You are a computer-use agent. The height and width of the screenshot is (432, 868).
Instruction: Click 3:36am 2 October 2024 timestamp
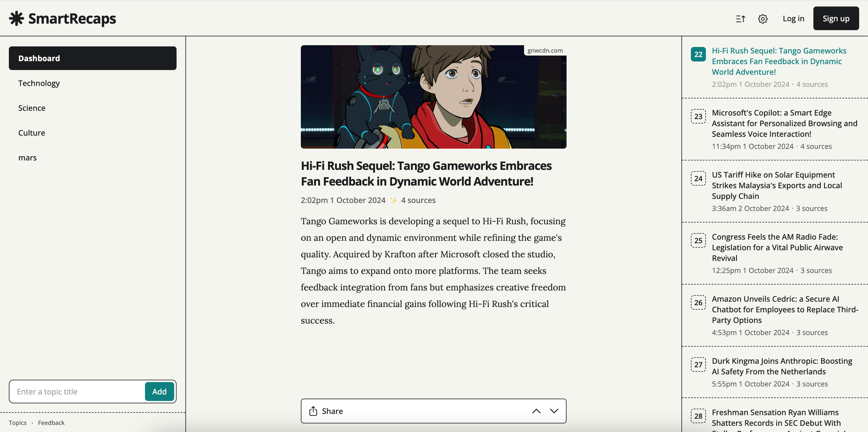pyautogui.click(x=750, y=208)
